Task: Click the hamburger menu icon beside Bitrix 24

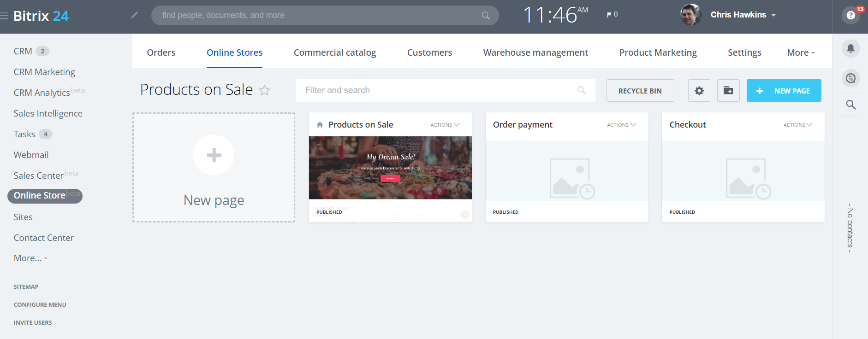Action: click(5, 16)
